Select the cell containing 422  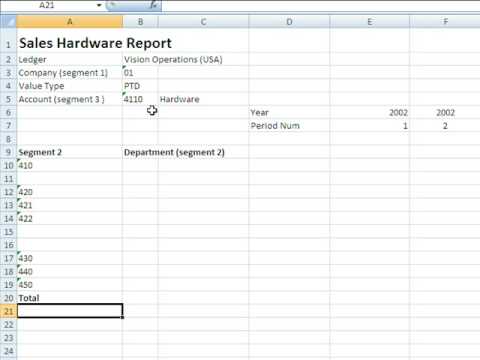70,219
